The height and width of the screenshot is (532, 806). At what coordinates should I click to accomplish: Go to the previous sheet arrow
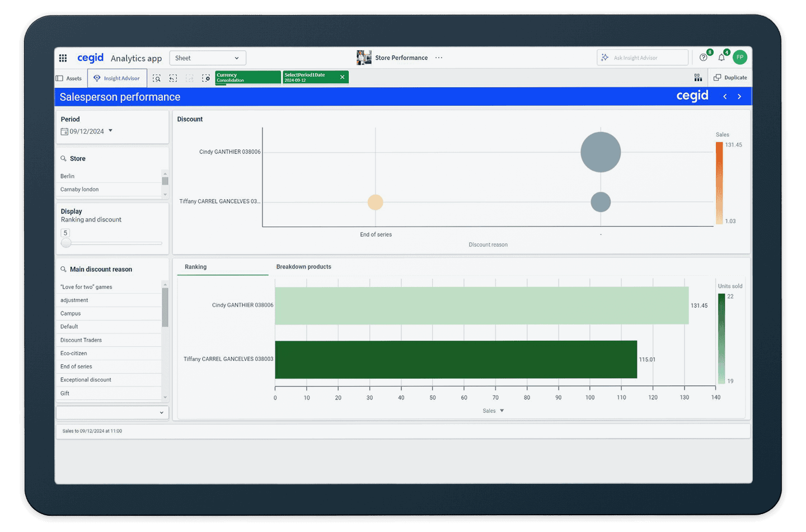[x=725, y=97]
